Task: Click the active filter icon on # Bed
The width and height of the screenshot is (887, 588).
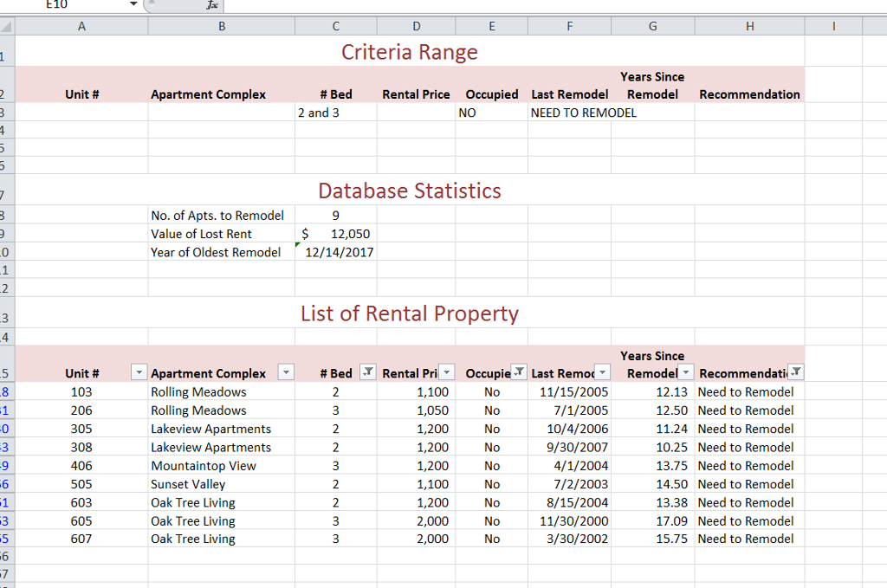Action: 366,373
